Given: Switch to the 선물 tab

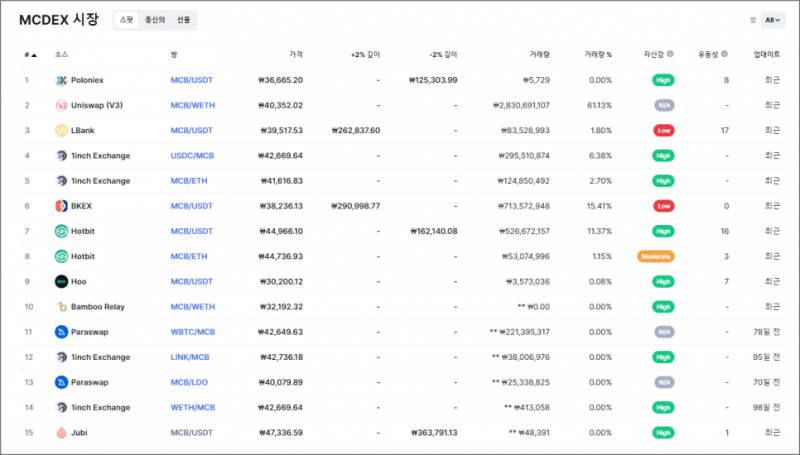Looking at the screenshot, I should (x=183, y=20).
